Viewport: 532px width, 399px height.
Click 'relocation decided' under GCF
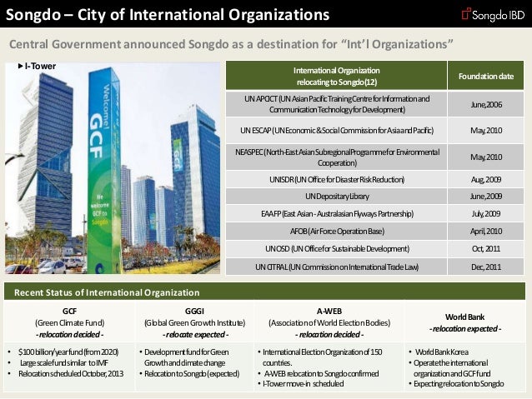[69, 335]
